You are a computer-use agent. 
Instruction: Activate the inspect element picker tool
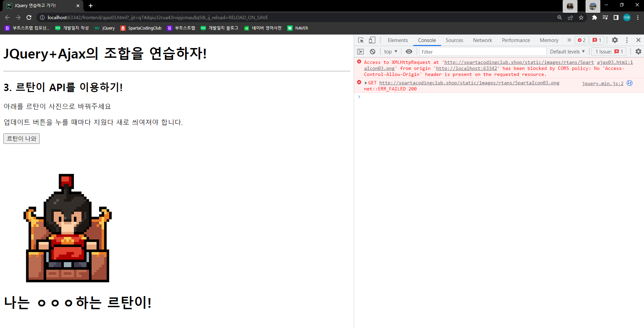(x=361, y=40)
